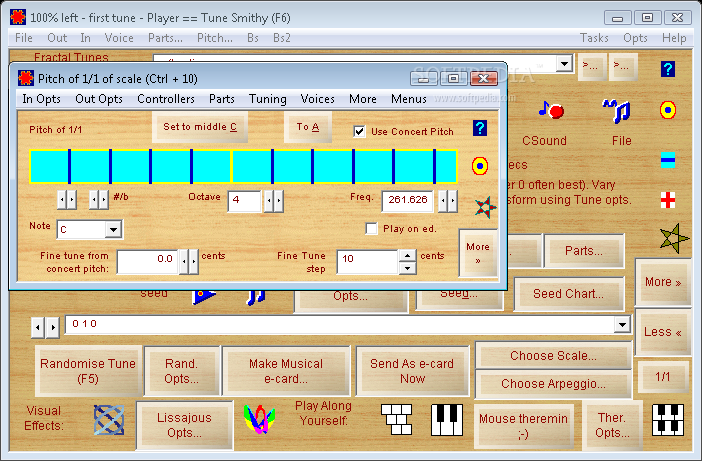Open Rand. Opts... button
The image size is (702, 461).
click(x=181, y=371)
